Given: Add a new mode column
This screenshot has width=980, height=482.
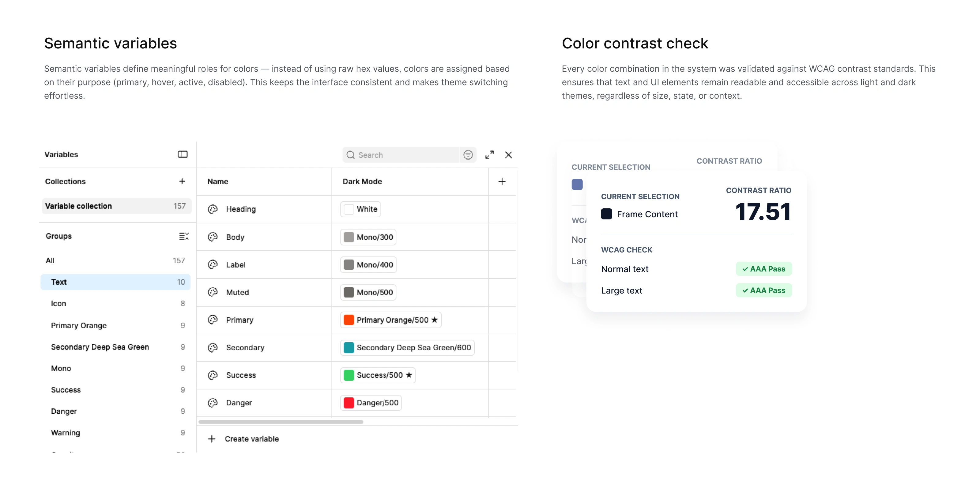Looking at the screenshot, I should pyautogui.click(x=502, y=182).
